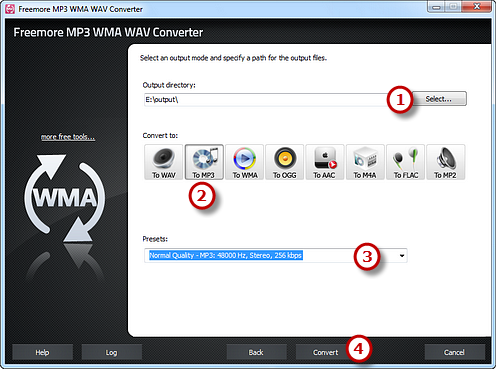This screenshot has width=496, height=369.
Task: Open the Help button
Action: [x=42, y=352]
